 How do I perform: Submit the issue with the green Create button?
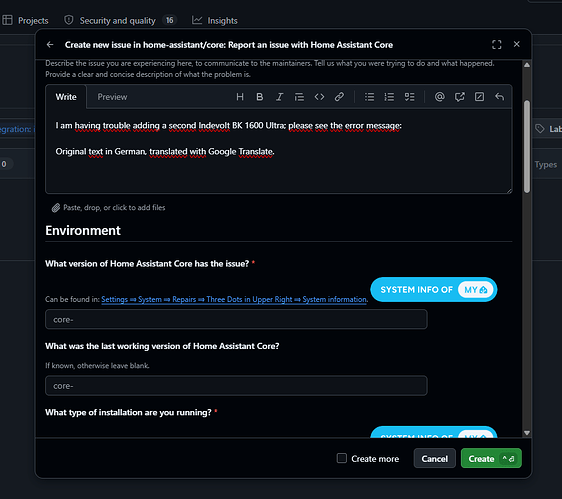click(491, 458)
